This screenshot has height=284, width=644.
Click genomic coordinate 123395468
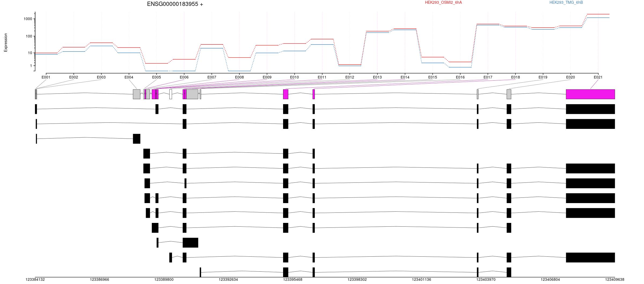293,279
